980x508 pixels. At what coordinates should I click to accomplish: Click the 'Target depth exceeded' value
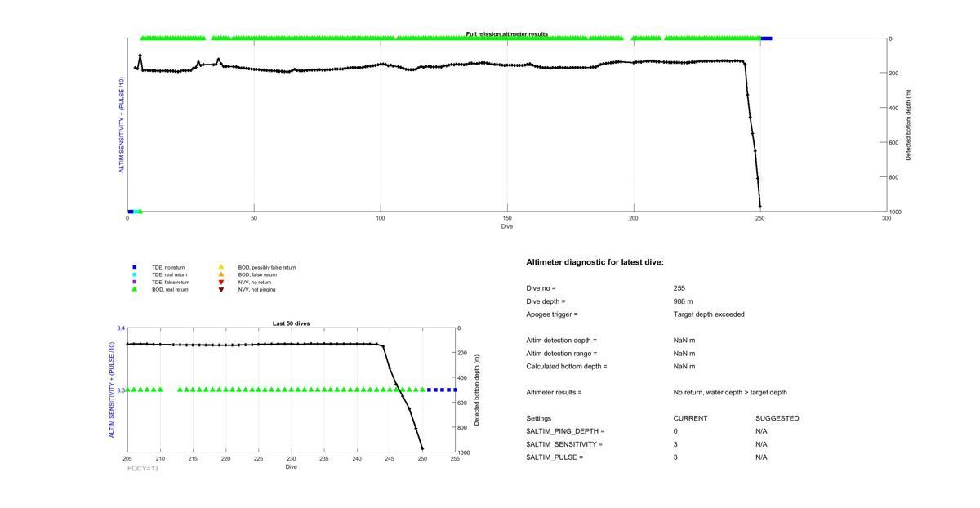709,314
